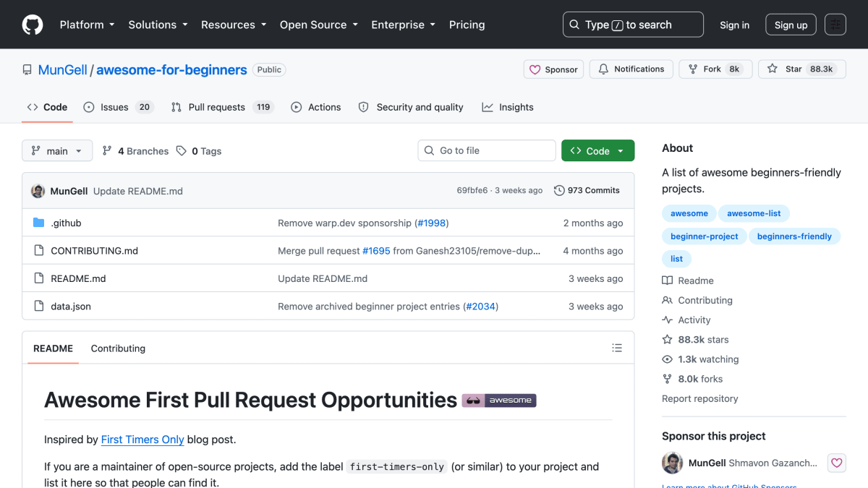Screen dimensions: 868x488
Task: Click Report repository
Action: 700,398
